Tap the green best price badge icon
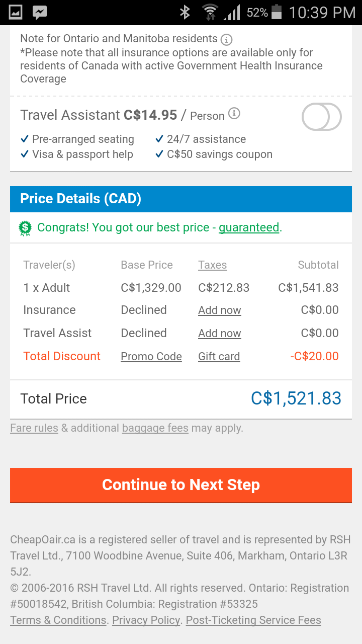The image size is (362, 644). click(25, 228)
